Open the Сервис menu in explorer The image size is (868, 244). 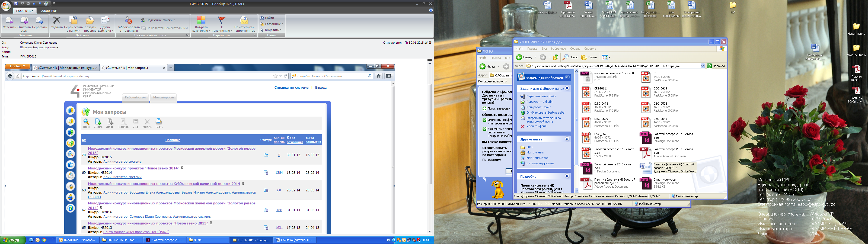[575, 49]
